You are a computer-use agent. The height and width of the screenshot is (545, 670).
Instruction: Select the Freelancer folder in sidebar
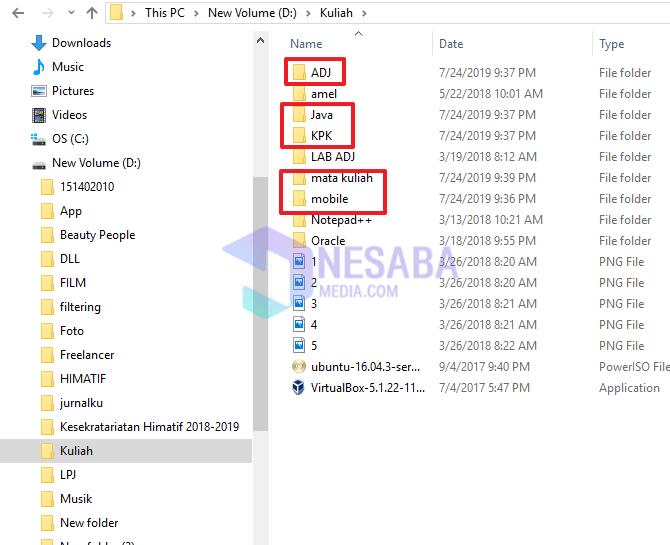77,354
